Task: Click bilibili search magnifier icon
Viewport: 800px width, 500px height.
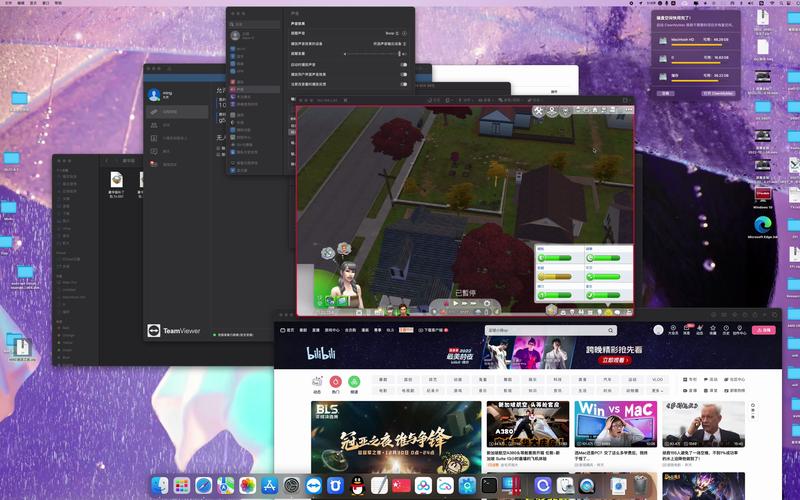Action: (610, 331)
